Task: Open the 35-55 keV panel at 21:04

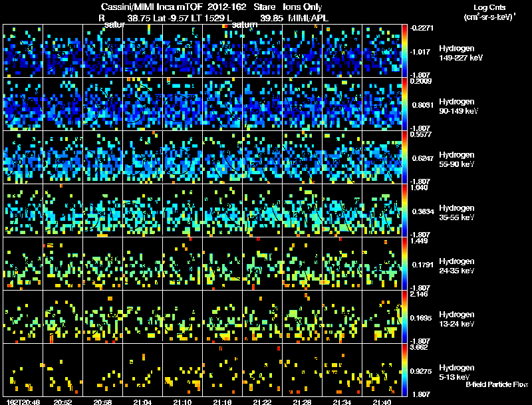Action: [x=142, y=211]
